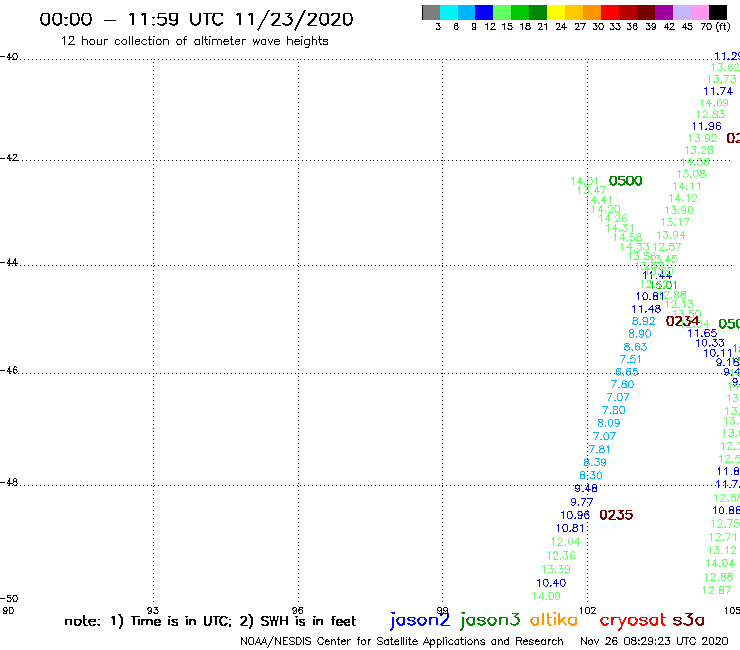Click the 102 longitude axis label
The image size is (740, 650).
(587, 610)
